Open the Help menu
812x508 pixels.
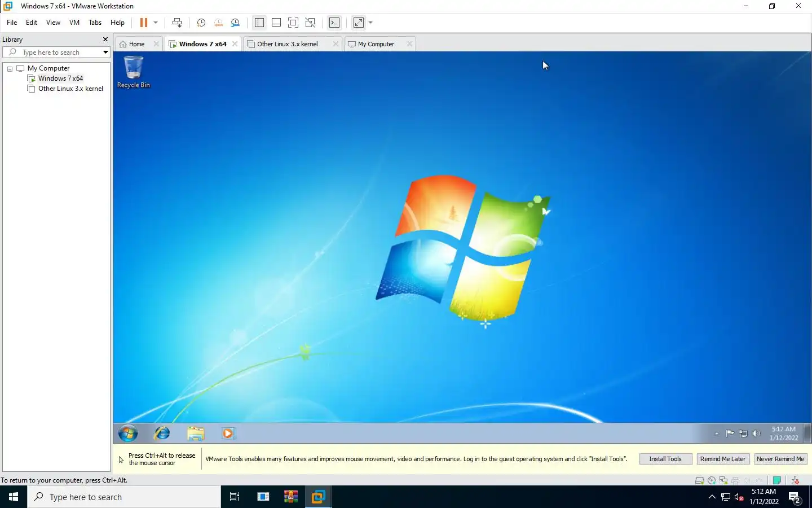pos(117,23)
